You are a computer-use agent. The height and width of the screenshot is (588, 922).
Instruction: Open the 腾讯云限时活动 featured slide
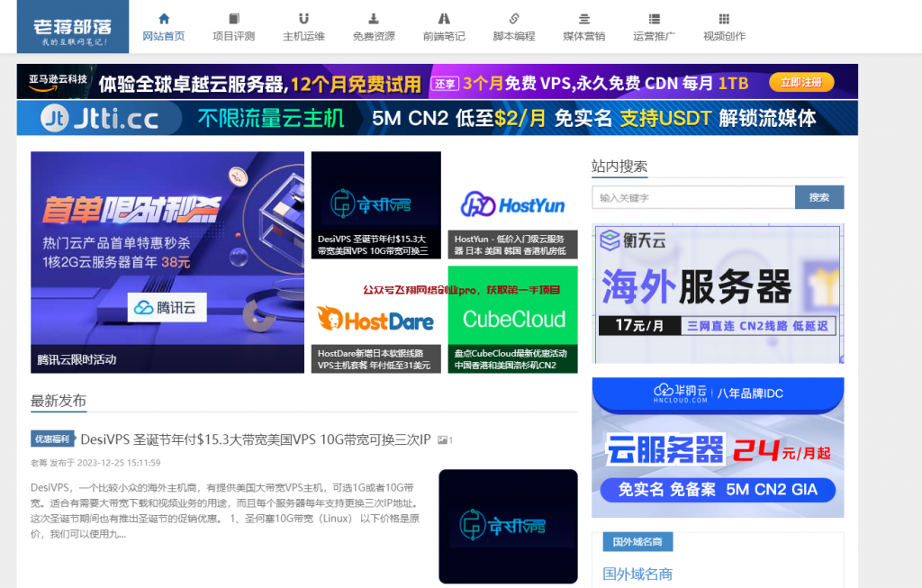tap(167, 261)
